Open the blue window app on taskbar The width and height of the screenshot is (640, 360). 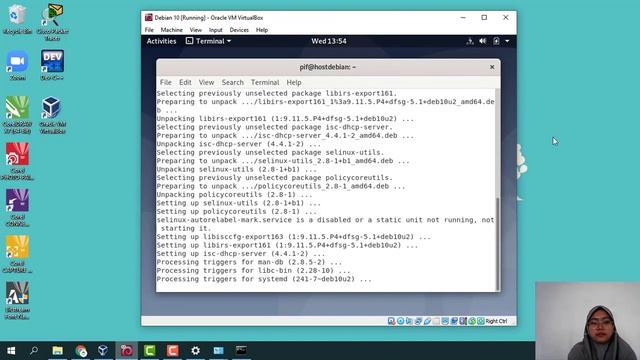point(218,351)
